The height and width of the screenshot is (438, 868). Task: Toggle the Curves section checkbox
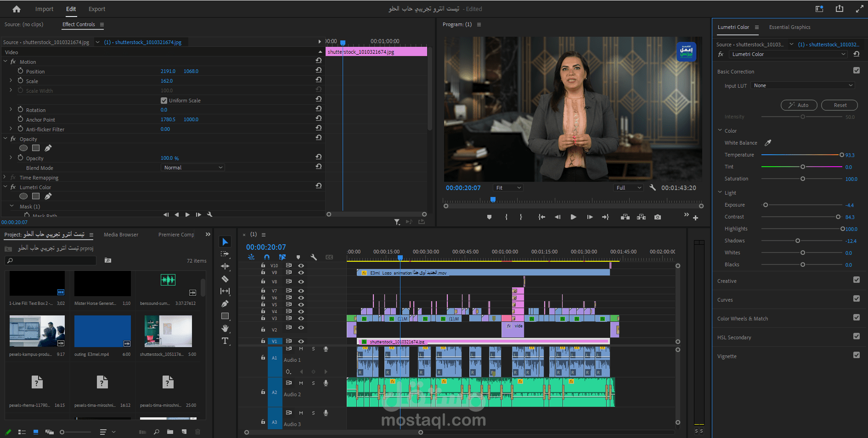pyautogui.click(x=857, y=298)
